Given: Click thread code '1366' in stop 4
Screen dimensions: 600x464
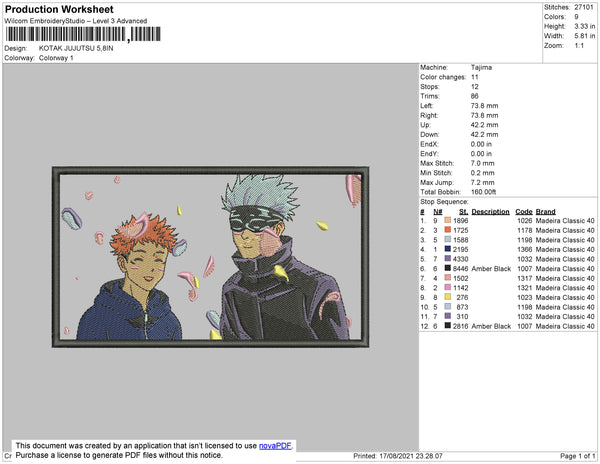Looking at the screenshot, I should 525,249.
